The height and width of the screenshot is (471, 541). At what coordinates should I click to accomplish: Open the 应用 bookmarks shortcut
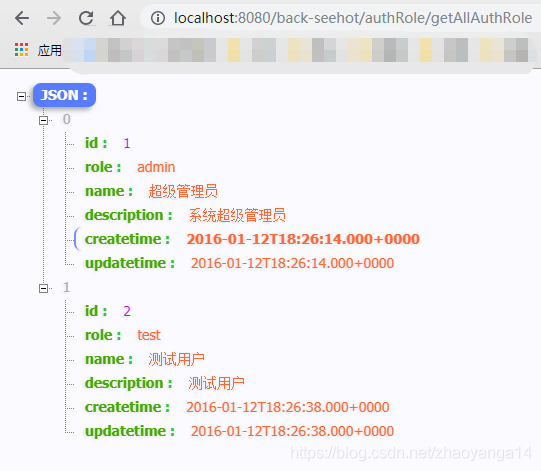[x=50, y=50]
